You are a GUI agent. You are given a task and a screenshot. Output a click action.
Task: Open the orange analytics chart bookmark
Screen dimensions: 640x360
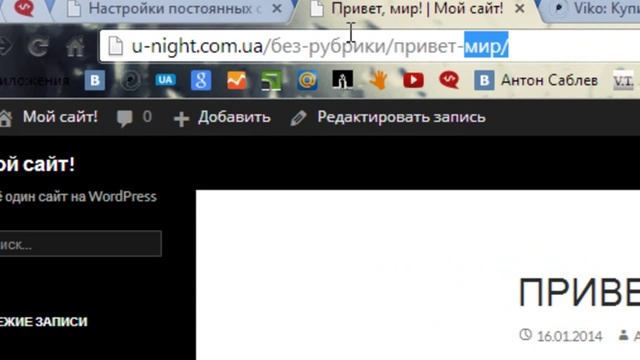pos(237,80)
